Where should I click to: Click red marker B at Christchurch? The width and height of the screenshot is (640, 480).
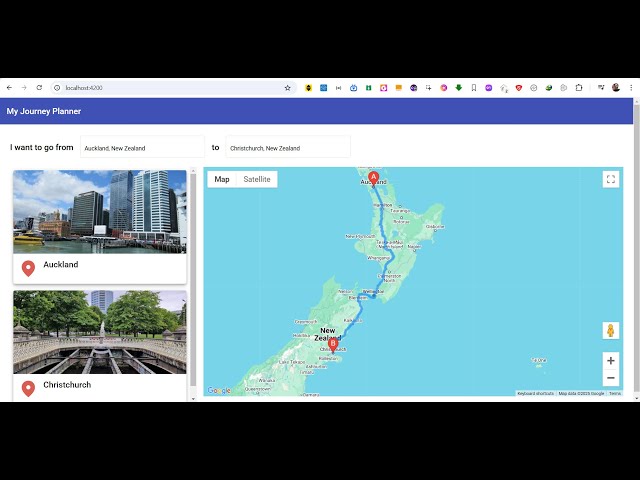coord(334,345)
